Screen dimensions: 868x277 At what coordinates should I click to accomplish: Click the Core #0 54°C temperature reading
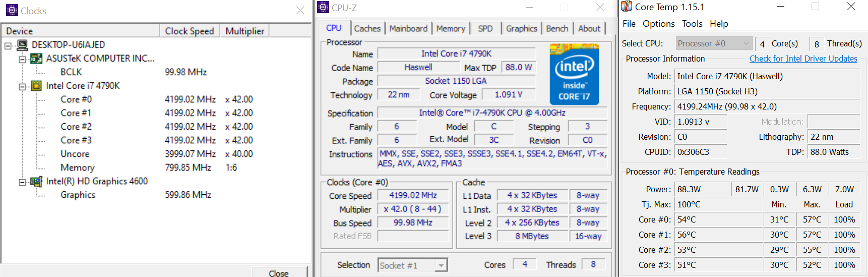click(718, 219)
